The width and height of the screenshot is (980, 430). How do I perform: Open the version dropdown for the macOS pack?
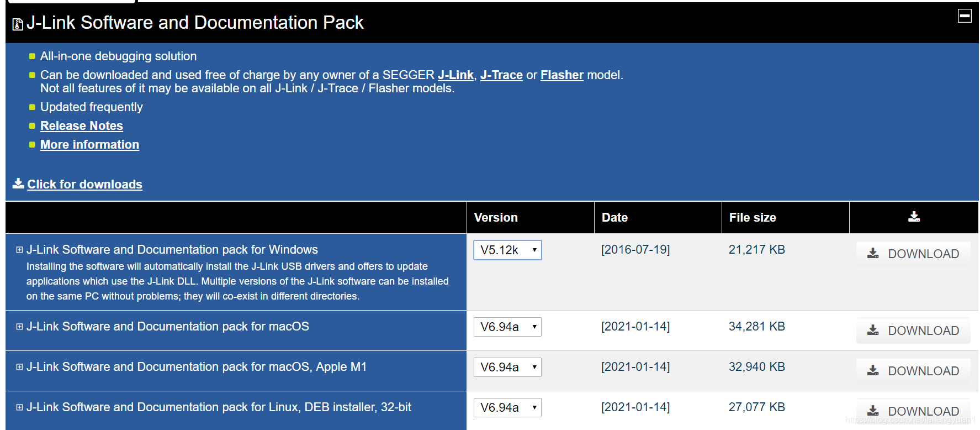pyautogui.click(x=507, y=327)
